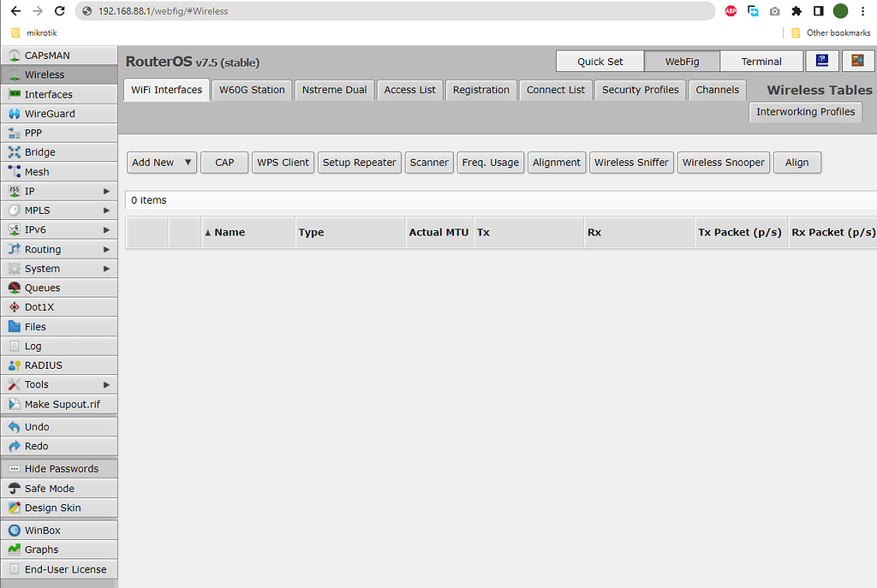Download WinBox from the sidebar
Screen dimensions: 877x588
pyautogui.click(x=59, y=530)
